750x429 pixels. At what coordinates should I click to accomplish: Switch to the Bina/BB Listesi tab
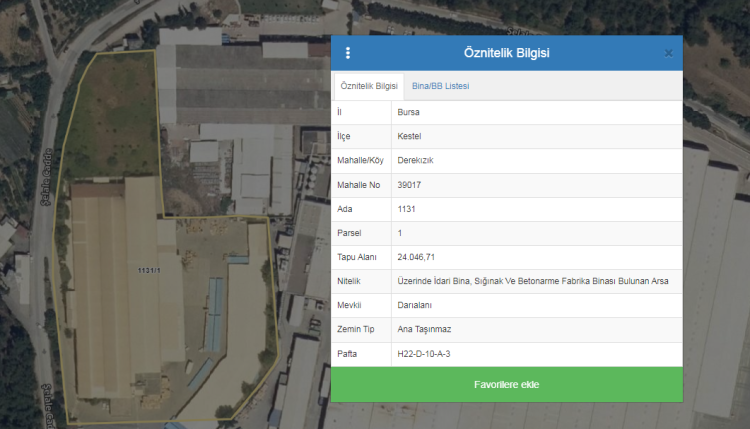tap(440, 86)
